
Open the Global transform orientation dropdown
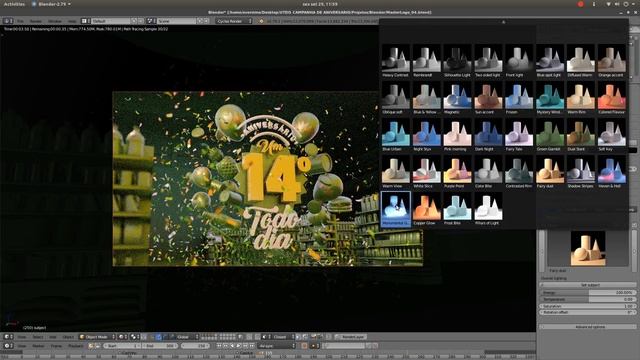(x=188, y=337)
